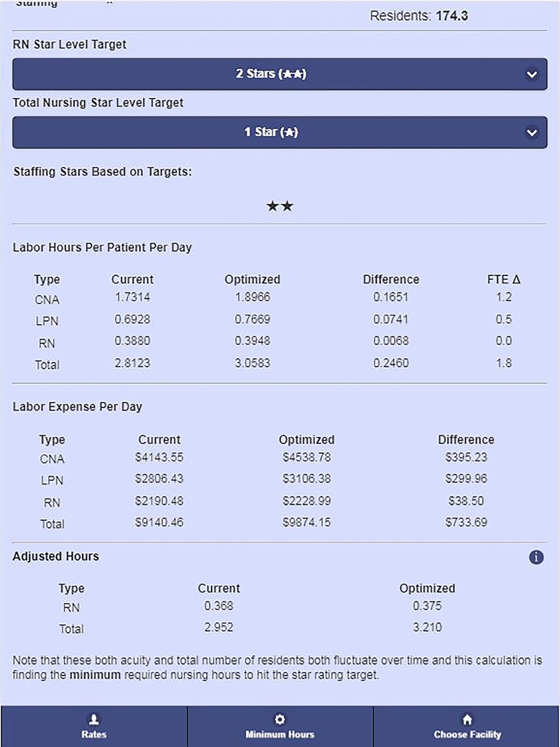Go to the Minimum Hours tab label
Image resolution: width=560 pixels, height=747 pixels.
[280, 734]
